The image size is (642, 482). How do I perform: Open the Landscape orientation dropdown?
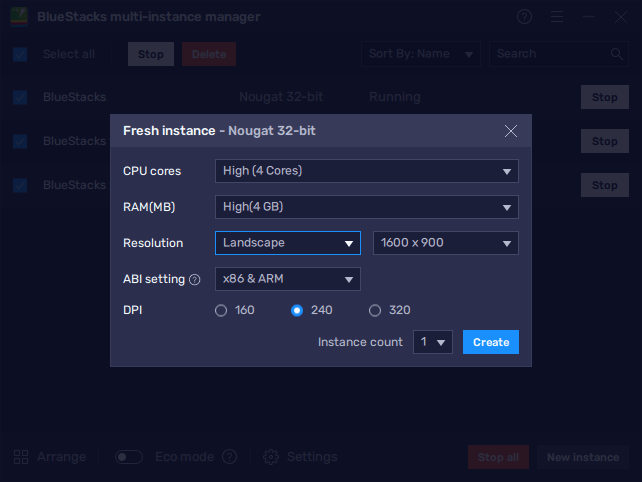[287, 243]
